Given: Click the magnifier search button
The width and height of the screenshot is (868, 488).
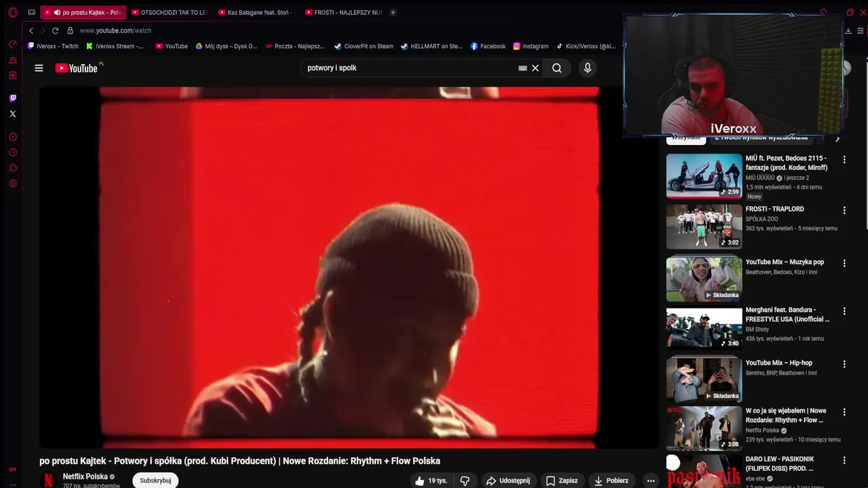Looking at the screenshot, I should tap(557, 68).
